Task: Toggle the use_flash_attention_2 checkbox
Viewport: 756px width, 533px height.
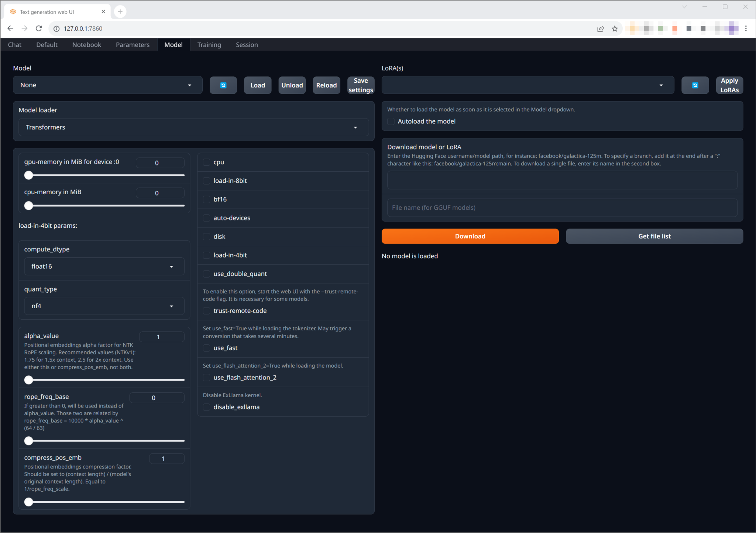Action: 206,378
